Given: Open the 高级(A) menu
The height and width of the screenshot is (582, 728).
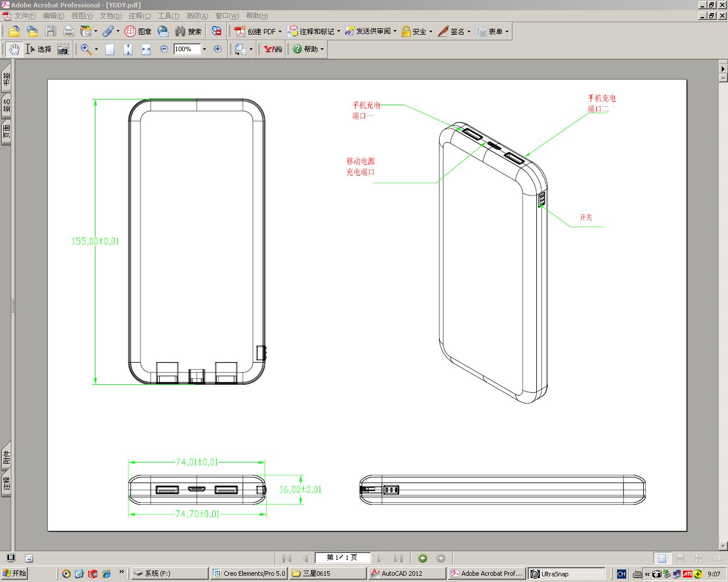Looking at the screenshot, I should 197,16.
